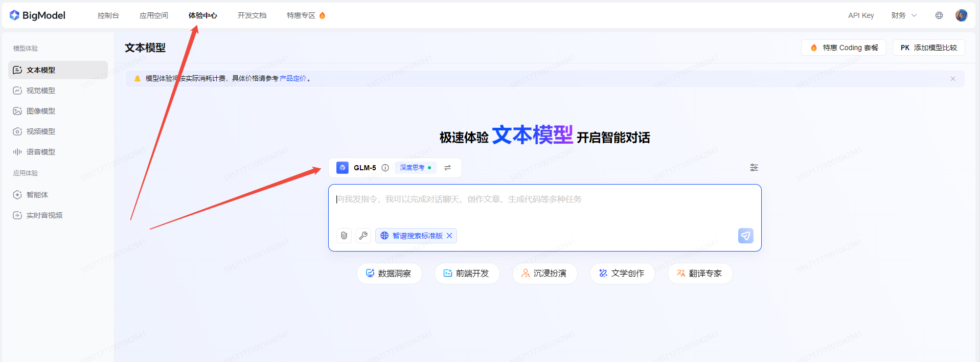Open 智能体 in sidebar

pyautogui.click(x=58, y=195)
